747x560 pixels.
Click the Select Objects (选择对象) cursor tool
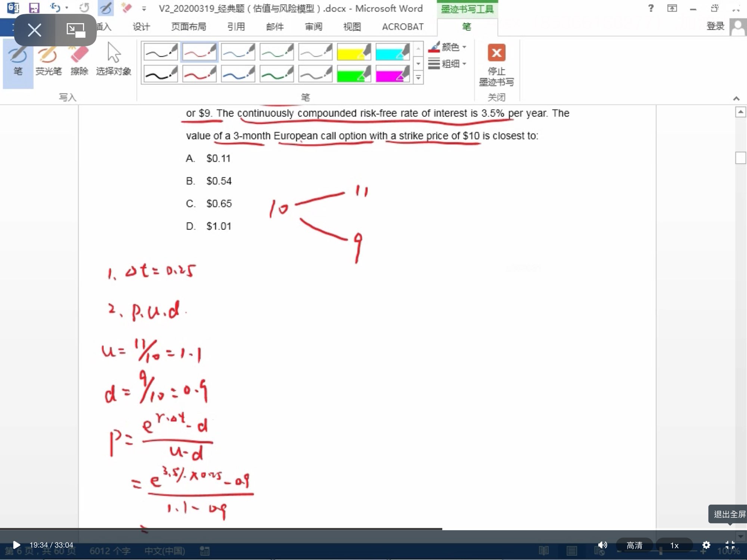pos(114,60)
